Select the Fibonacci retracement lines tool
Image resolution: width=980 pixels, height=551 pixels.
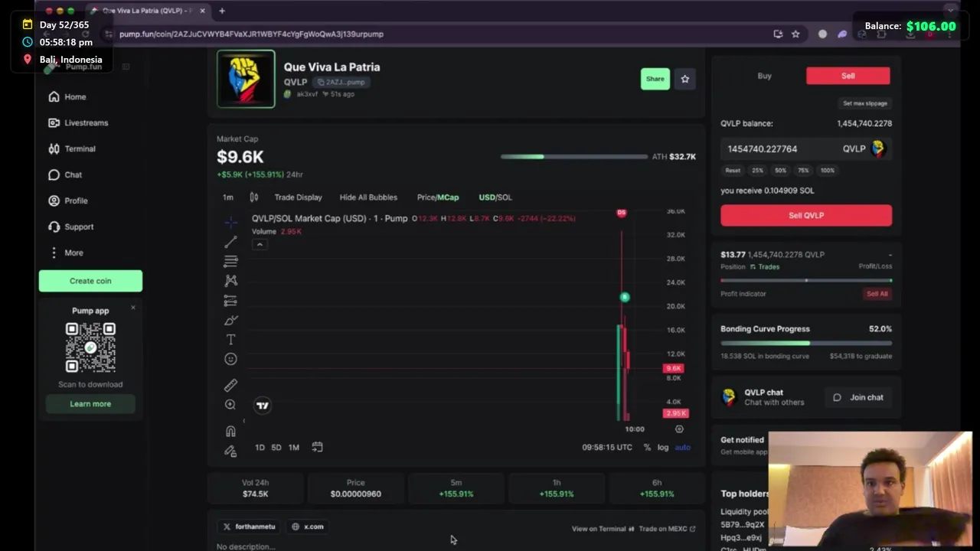coord(230,262)
